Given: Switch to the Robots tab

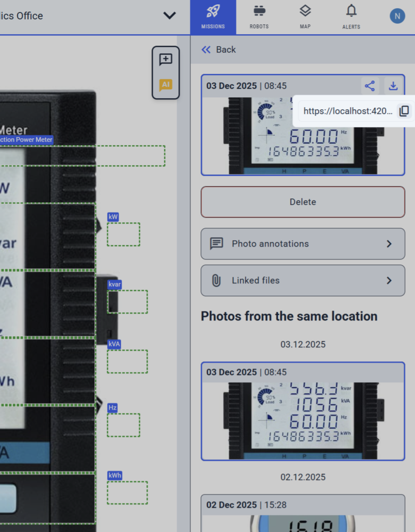Looking at the screenshot, I should (259, 17).
